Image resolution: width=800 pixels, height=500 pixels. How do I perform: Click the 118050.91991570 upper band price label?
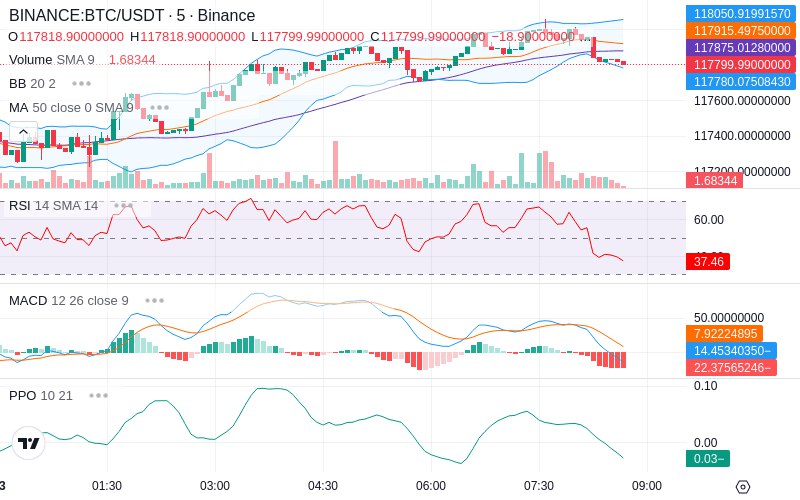pyautogui.click(x=741, y=14)
